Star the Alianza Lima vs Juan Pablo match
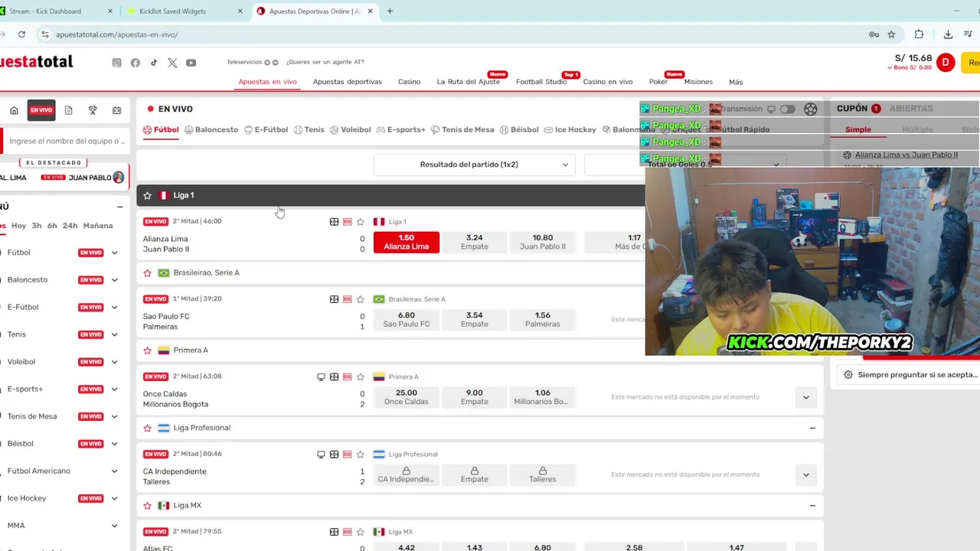The image size is (980, 551). 360,222
